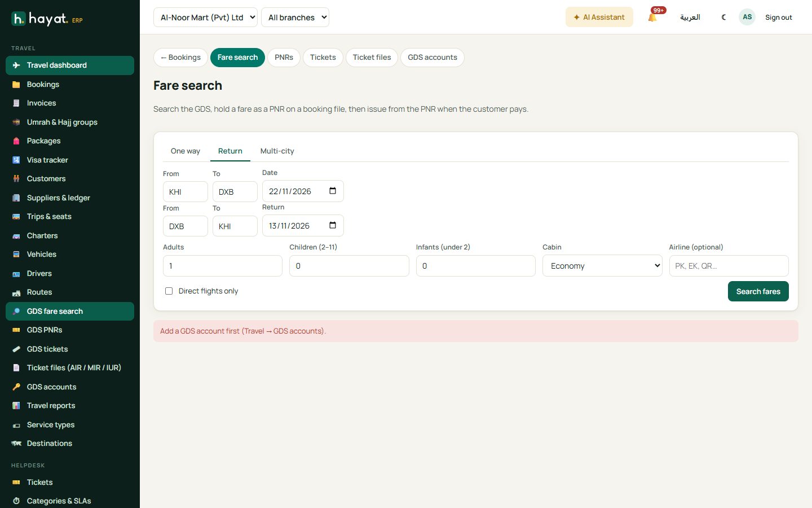The width and height of the screenshot is (812, 508).
Task: Toggle dark mode moon icon
Action: pyautogui.click(x=724, y=17)
